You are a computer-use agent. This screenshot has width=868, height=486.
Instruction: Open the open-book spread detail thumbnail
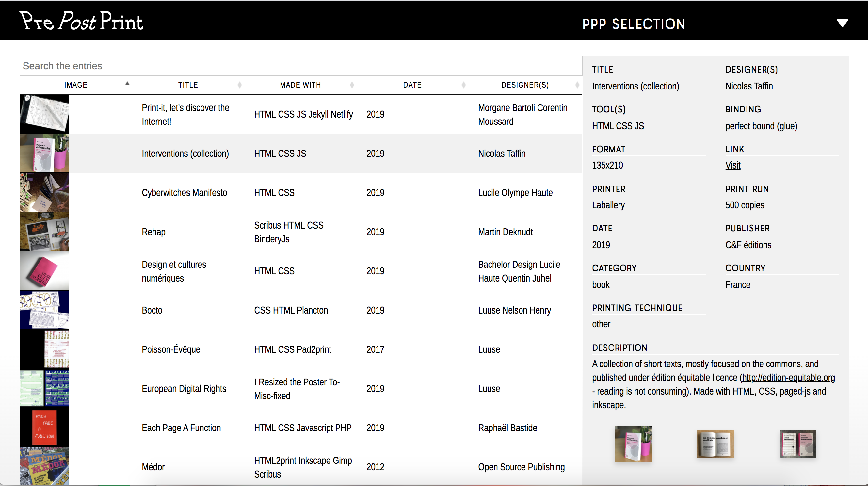[715, 444]
